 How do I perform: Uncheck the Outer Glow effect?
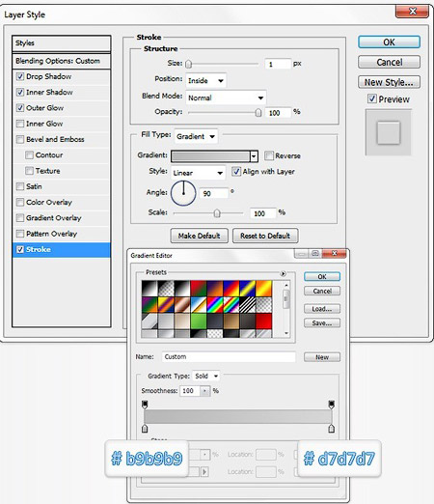click(20, 108)
